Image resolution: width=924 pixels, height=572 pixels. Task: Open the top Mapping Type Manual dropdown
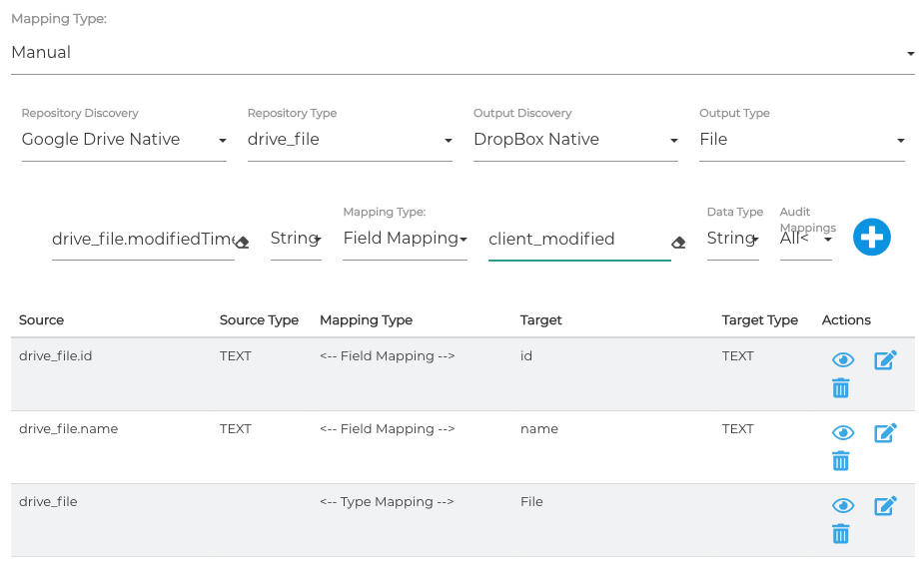[x=462, y=53]
